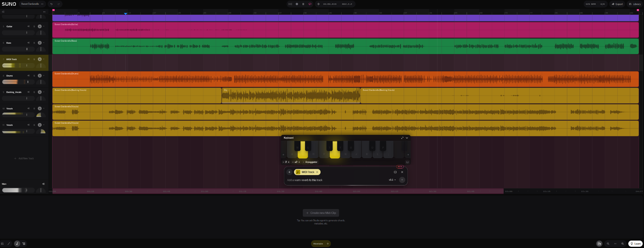Change the 4/4 time signature
Viewport: 644px width, 248px height.
tap(602, 4)
